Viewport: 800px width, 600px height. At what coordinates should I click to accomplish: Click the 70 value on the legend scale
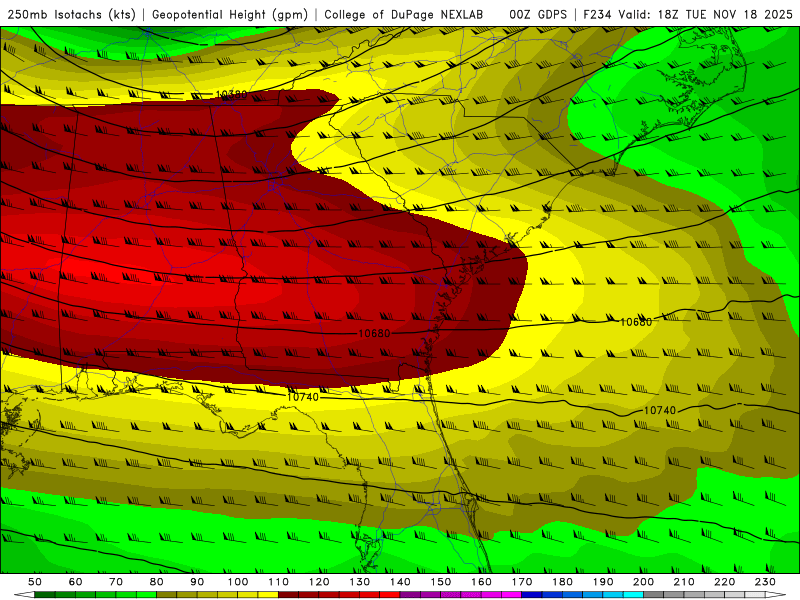116,582
